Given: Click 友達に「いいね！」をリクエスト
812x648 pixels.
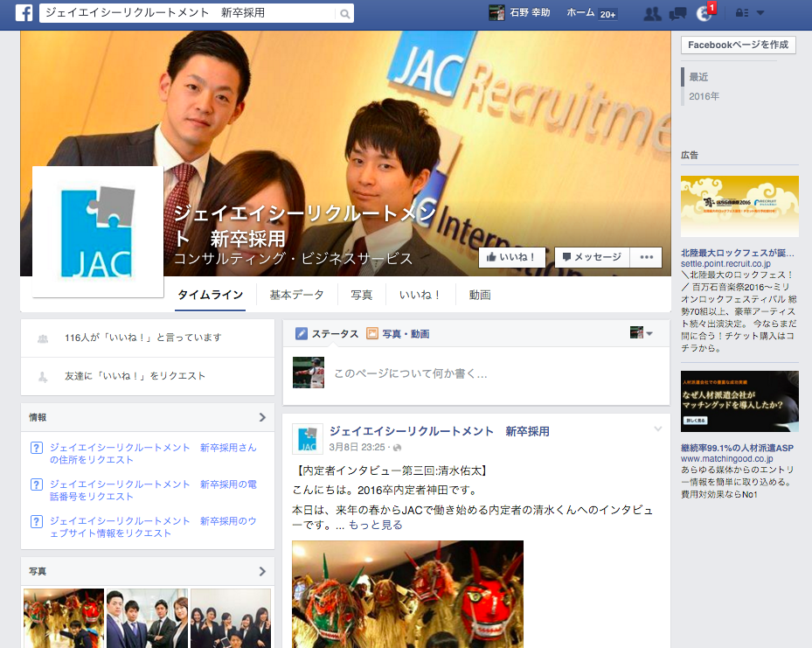Looking at the screenshot, I should [x=135, y=376].
